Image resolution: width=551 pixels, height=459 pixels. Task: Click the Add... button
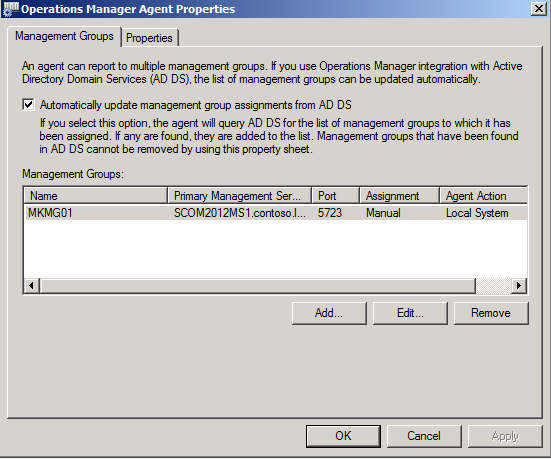pyautogui.click(x=329, y=313)
